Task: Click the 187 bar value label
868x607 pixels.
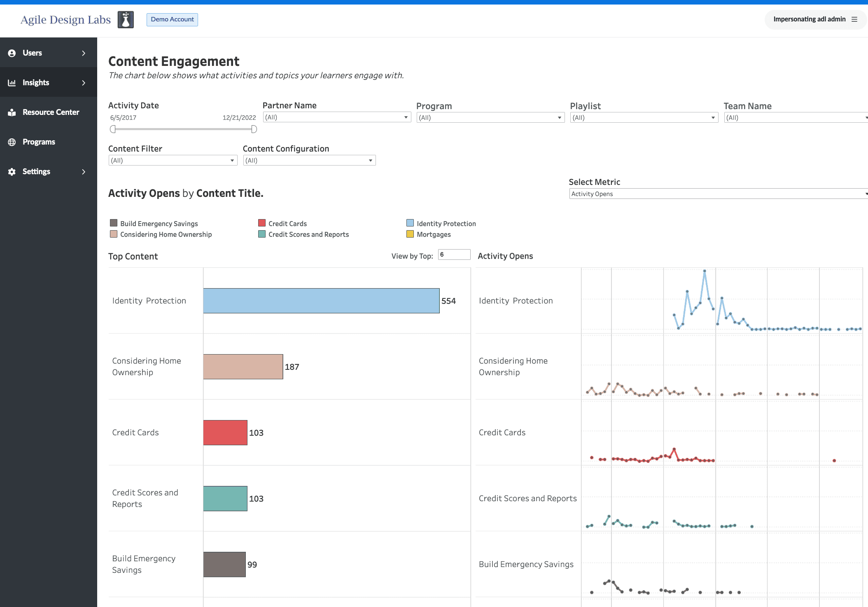Action: (292, 367)
